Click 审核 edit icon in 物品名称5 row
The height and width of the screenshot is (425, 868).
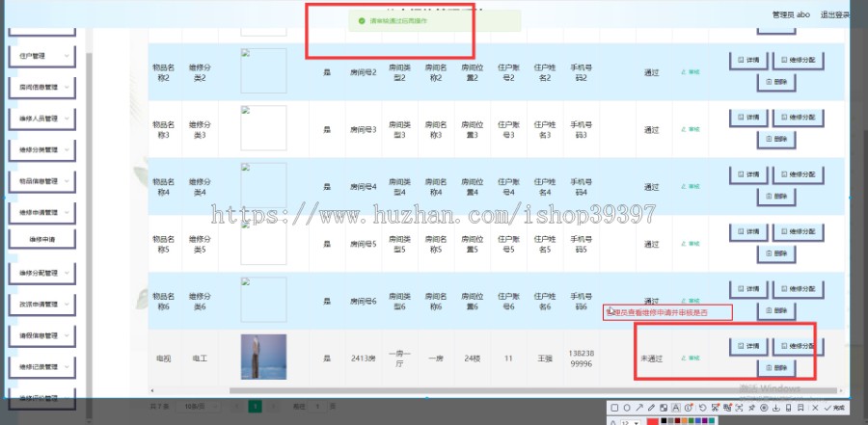click(x=691, y=244)
